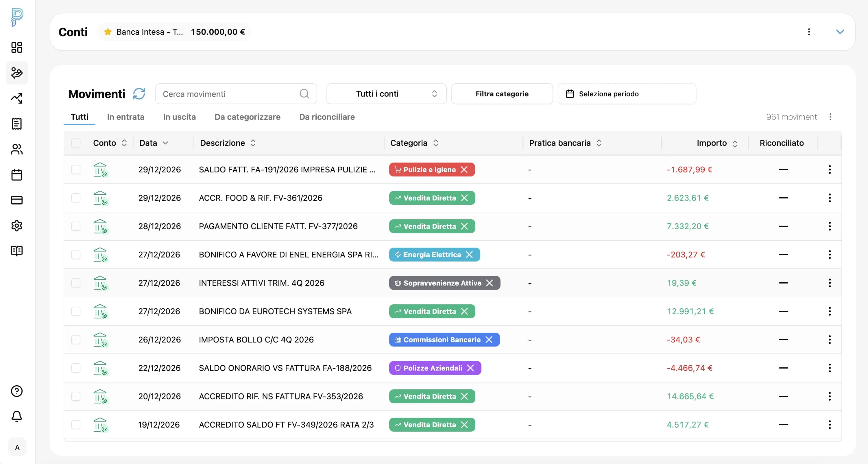Open the calendar icon in sidebar
Screen dimensions: 868x464
pyautogui.click(x=16, y=175)
